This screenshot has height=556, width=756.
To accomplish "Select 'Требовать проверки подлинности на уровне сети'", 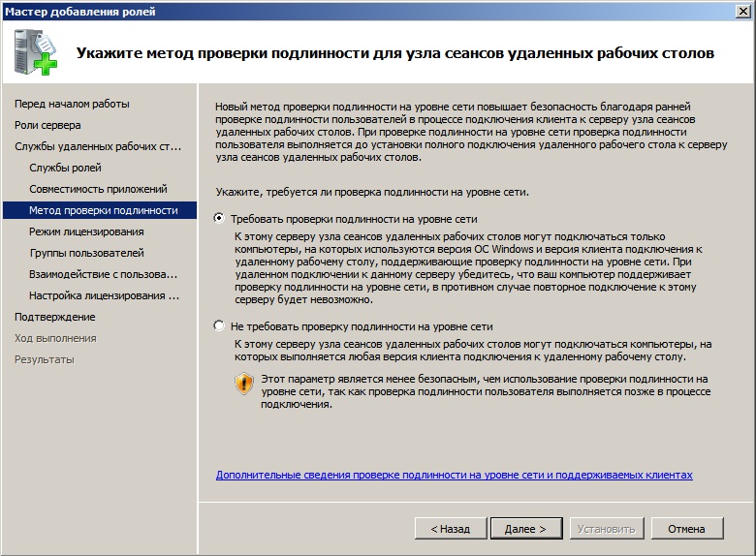I will coord(219,219).
